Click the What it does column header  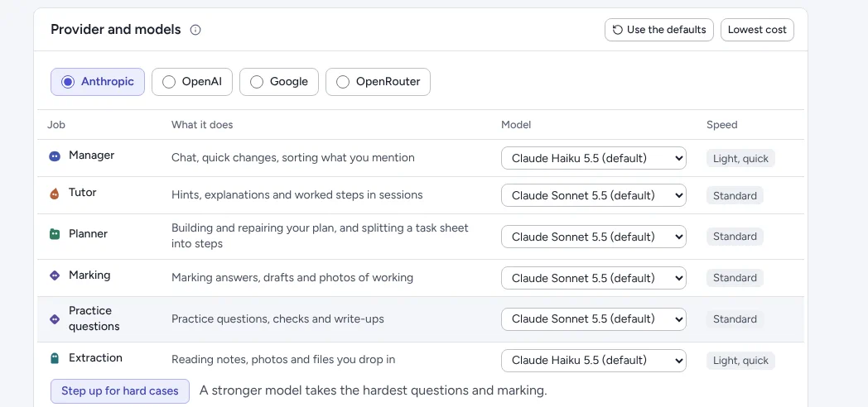202,125
